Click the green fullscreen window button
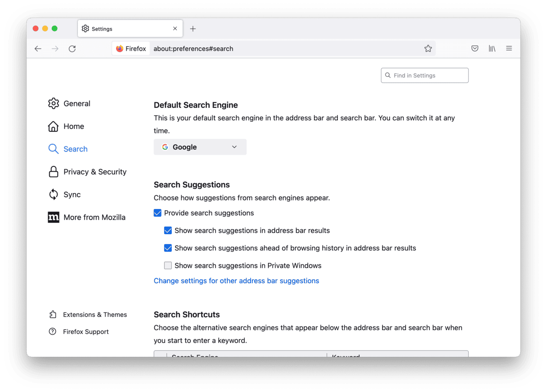 click(x=54, y=29)
